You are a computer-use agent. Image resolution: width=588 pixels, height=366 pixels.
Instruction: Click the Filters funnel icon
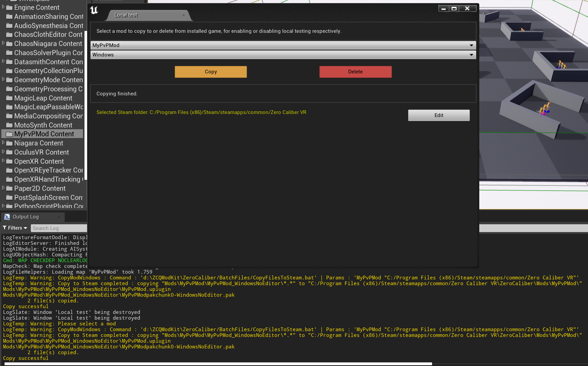click(x=5, y=228)
